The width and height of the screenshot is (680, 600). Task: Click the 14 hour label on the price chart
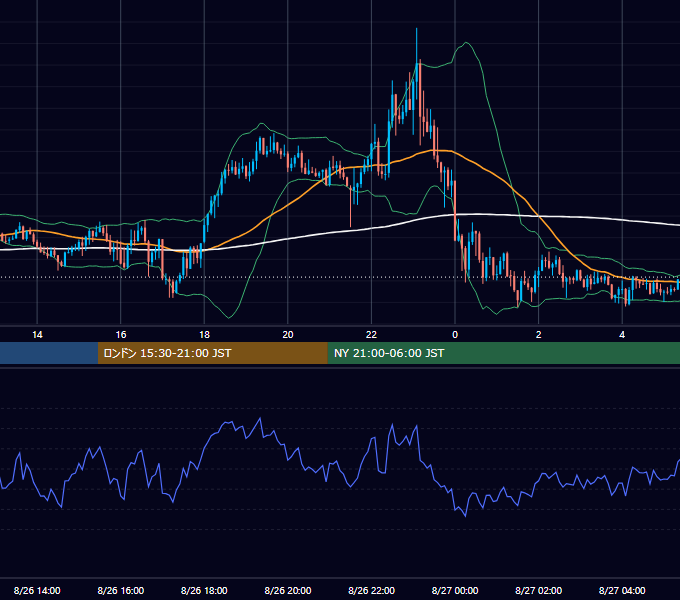[37, 335]
